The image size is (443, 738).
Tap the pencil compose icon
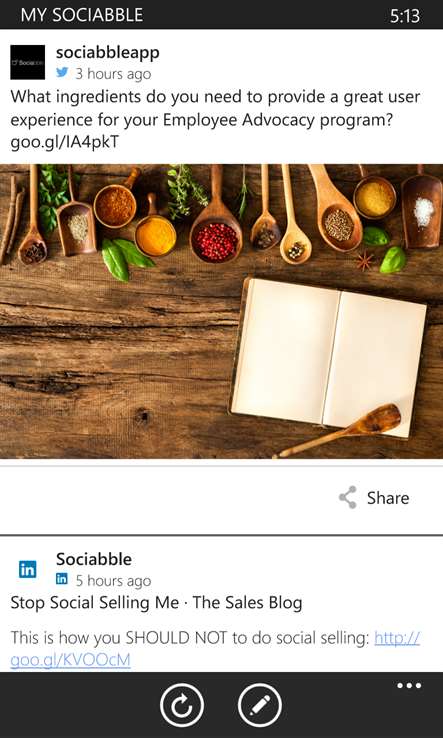tap(260, 705)
